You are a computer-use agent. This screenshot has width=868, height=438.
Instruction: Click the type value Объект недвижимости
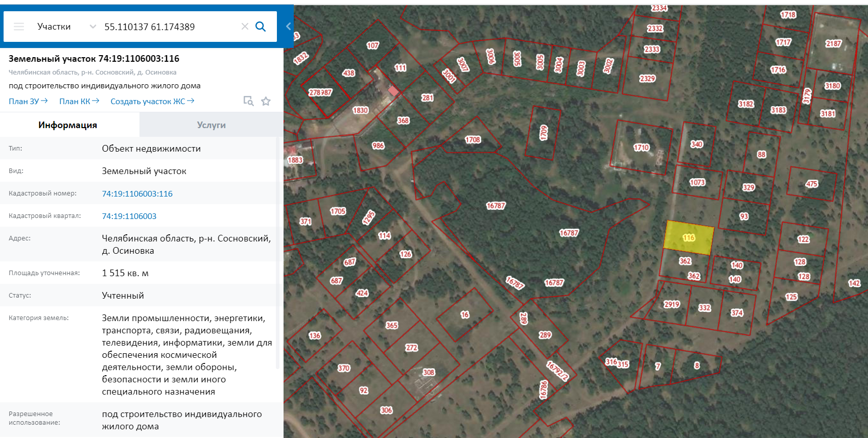click(151, 149)
